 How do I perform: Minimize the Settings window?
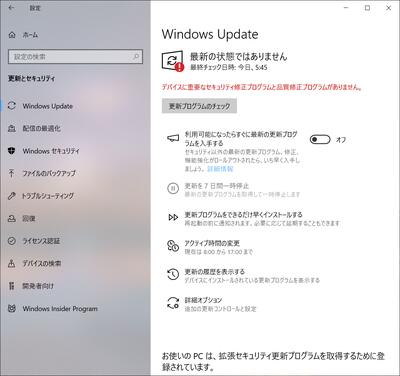346,8
